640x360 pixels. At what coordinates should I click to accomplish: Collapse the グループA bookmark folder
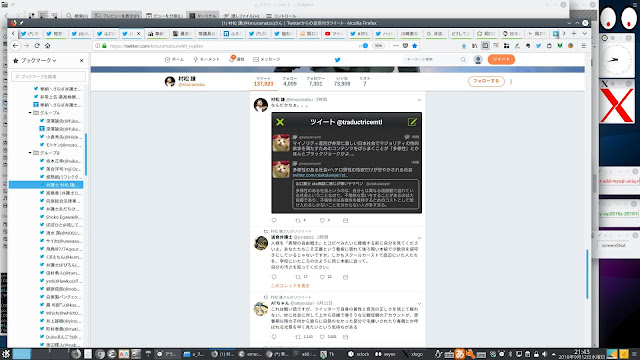point(30,113)
